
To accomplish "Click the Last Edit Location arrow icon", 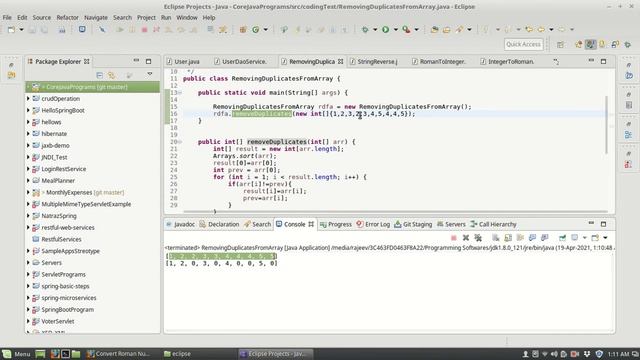I will point(529,29).
